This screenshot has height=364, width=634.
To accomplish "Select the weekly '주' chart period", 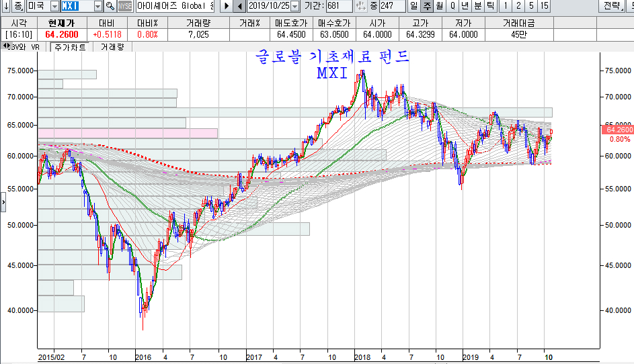I will (426, 6).
